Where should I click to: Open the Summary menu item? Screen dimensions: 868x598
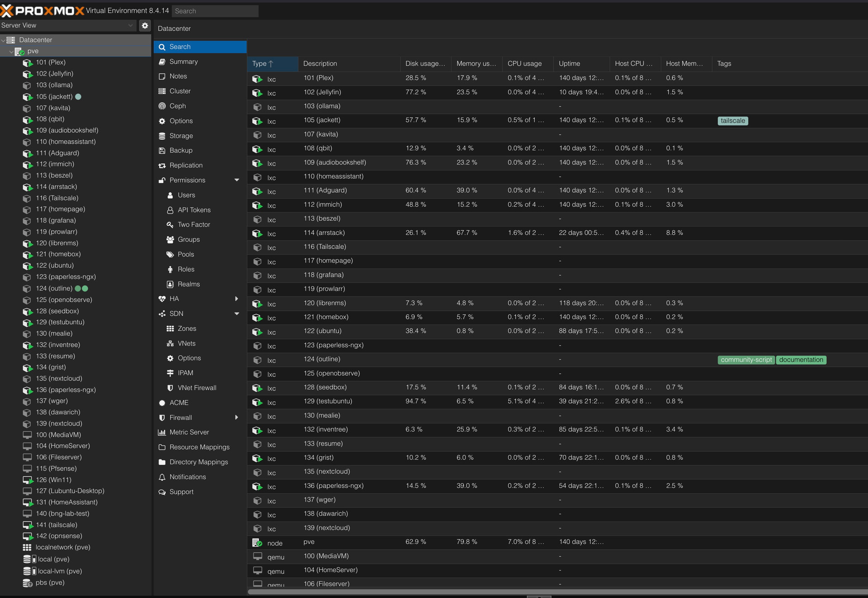(x=183, y=62)
